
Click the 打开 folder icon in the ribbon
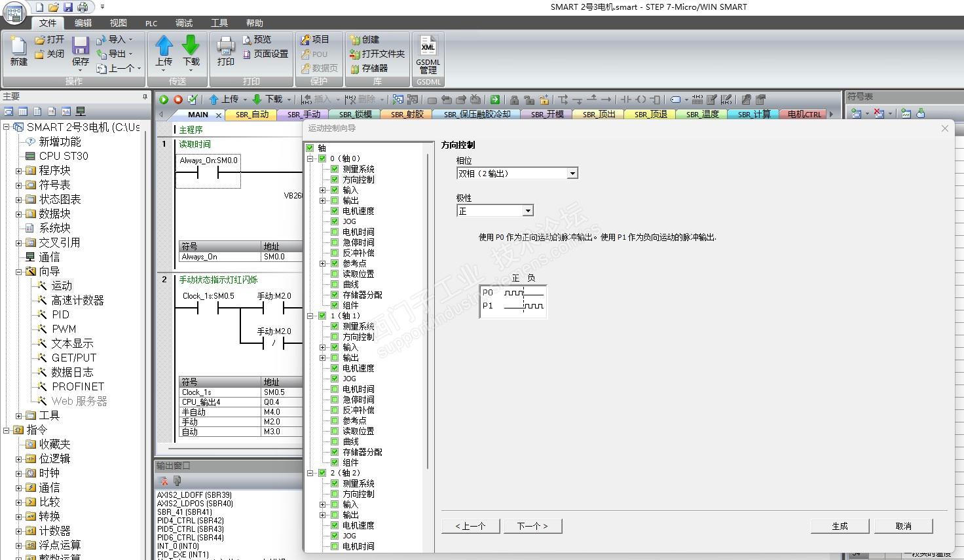[40, 40]
